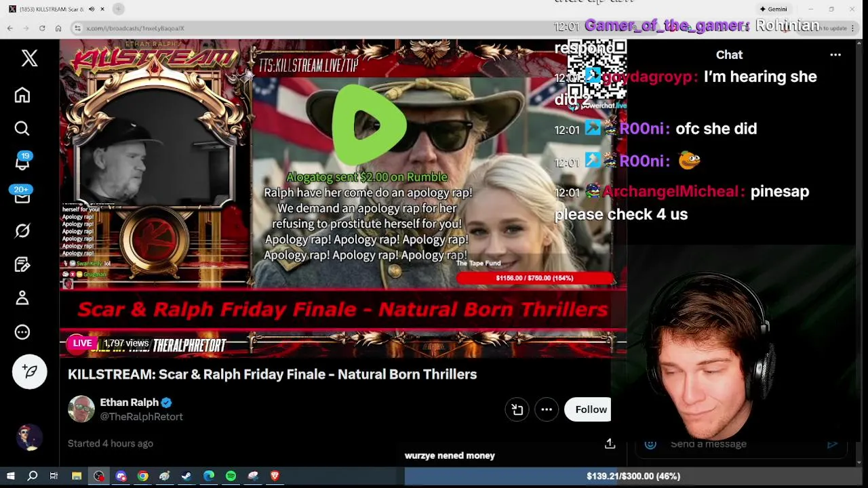Open the More circle-dots icon in sidebar
This screenshot has width=868, height=488.
click(x=22, y=332)
